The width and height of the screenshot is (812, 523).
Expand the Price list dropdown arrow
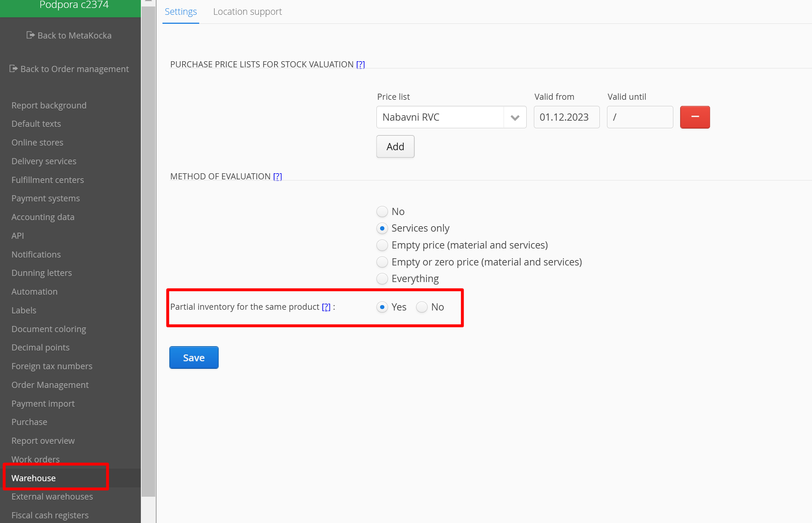tap(515, 117)
